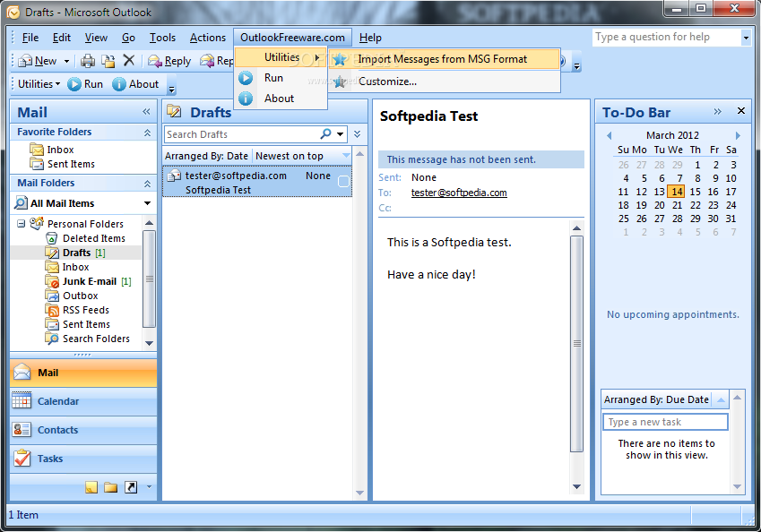Click the Print icon in toolbar

(88, 61)
